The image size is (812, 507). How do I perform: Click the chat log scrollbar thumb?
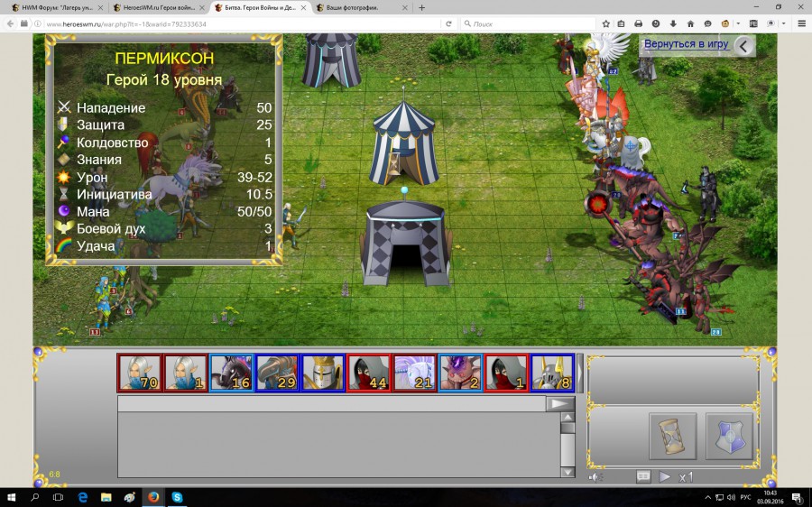tap(568, 429)
